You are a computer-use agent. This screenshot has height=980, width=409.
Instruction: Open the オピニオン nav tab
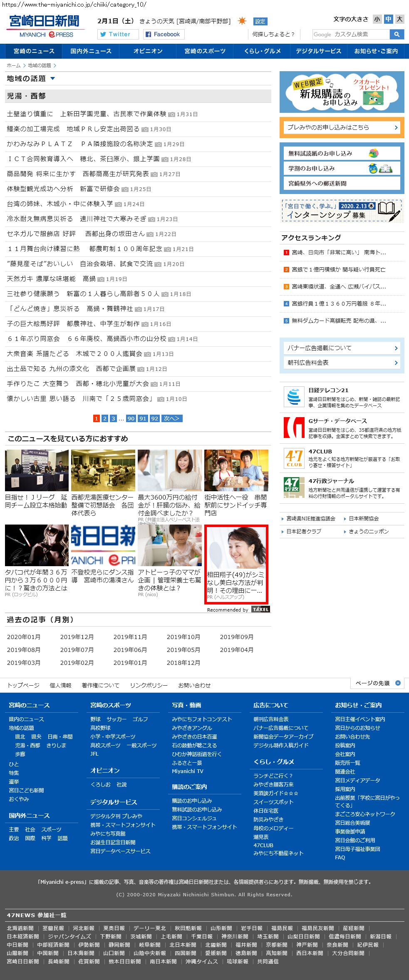(x=148, y=51)
